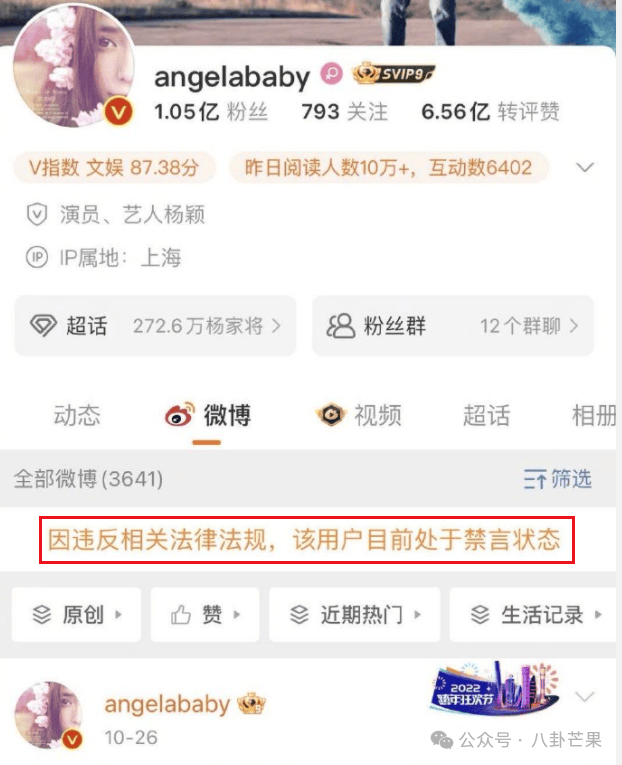The width and height of the screenshot is (622, 765).
Task: Open the large angelababy profile avatar
Action: click(x=73, y=67)
